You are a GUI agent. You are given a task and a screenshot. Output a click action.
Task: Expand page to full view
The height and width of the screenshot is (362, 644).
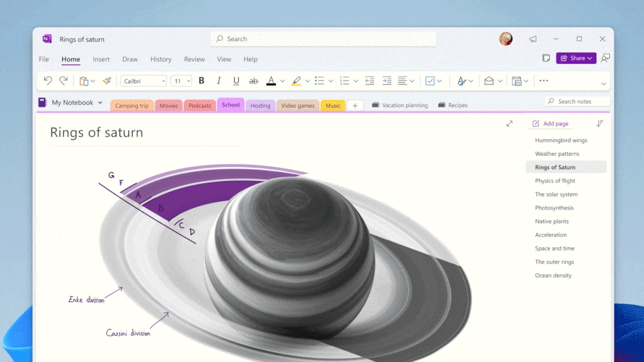pos(509,124)
